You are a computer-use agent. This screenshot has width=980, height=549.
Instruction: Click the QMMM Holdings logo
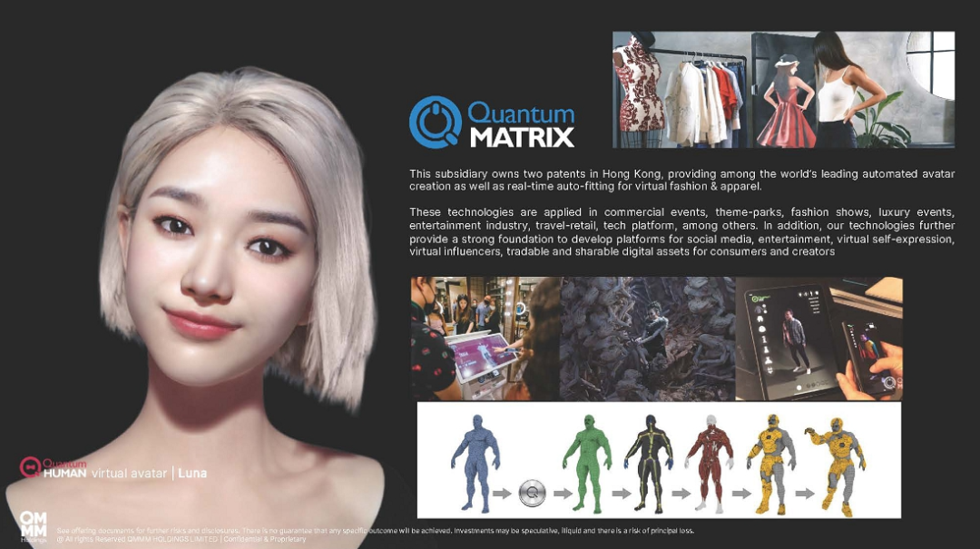[33, 526]
